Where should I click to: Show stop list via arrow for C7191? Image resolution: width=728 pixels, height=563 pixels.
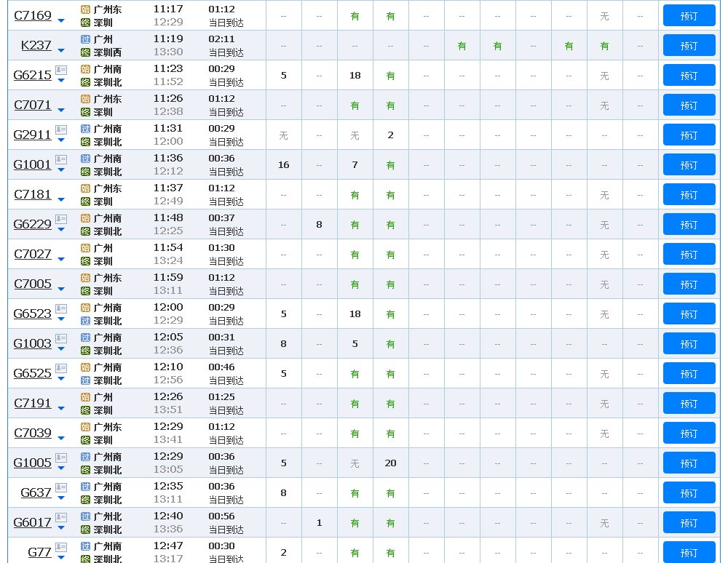point(61,409)
